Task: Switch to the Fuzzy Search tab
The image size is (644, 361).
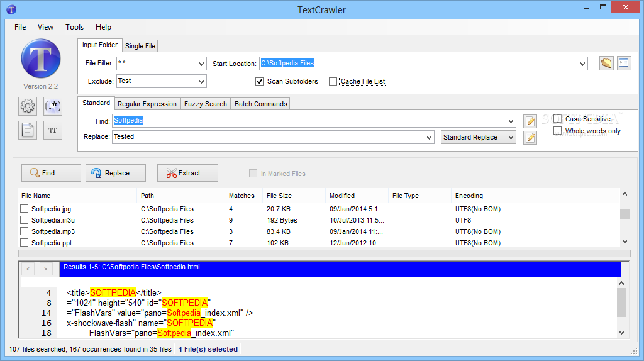Action: (x=206, y=104)
